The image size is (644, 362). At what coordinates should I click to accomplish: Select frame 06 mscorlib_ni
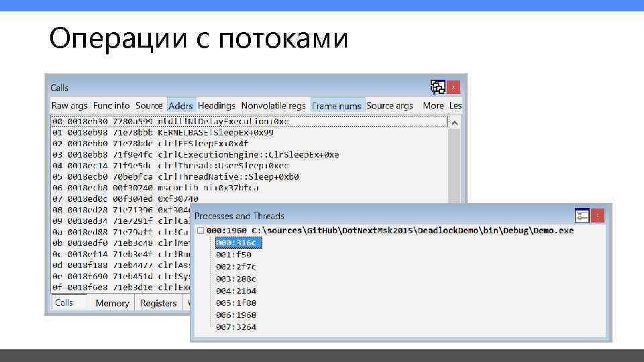pyautogui.click(x=155, y=188)
